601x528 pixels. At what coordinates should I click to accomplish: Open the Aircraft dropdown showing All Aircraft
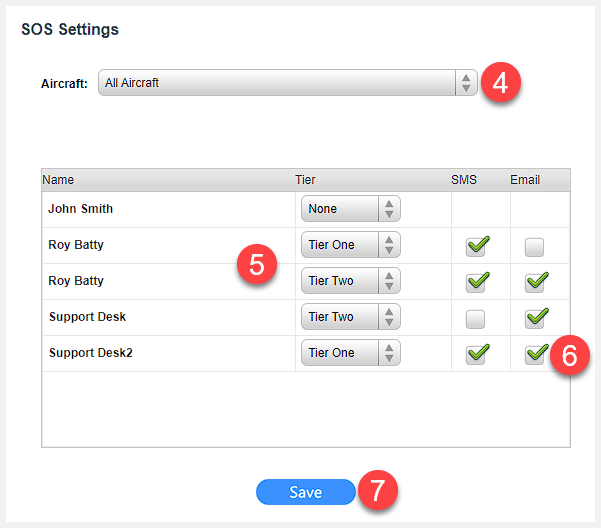(288, 83)
